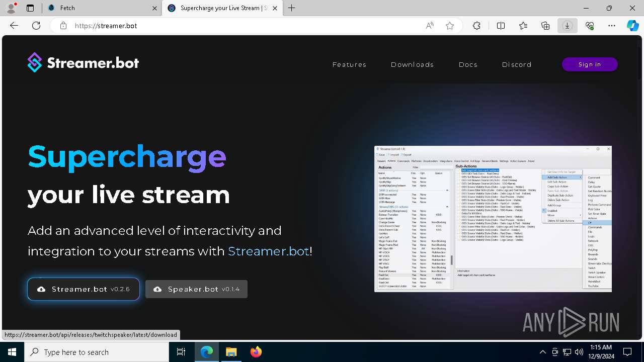Toggle Split screen view

point(501,26)
